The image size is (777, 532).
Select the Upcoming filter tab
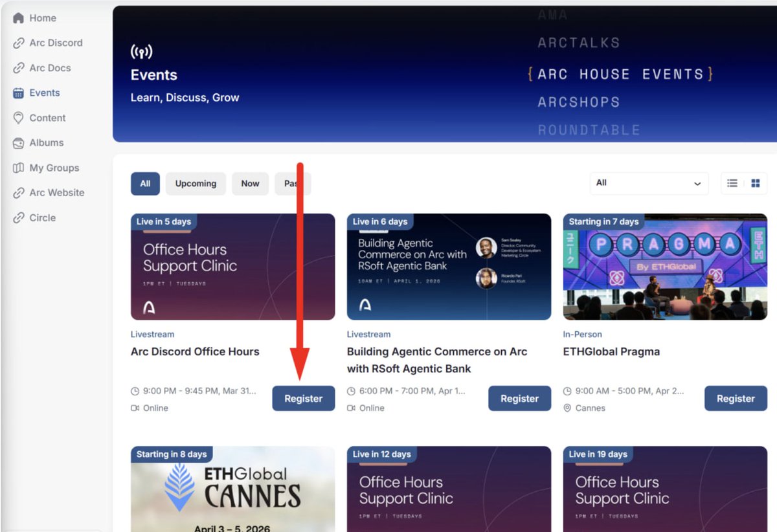(x=196, y=183)
